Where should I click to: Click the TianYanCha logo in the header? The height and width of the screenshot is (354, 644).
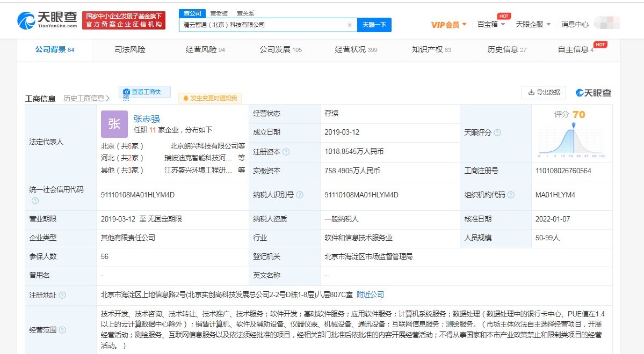coord(49,20)
